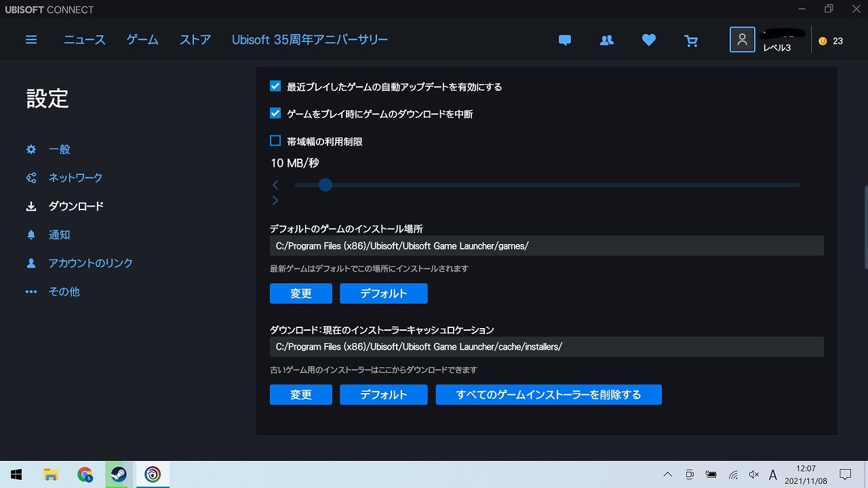Click the installer cache path field

pos(547,346)
